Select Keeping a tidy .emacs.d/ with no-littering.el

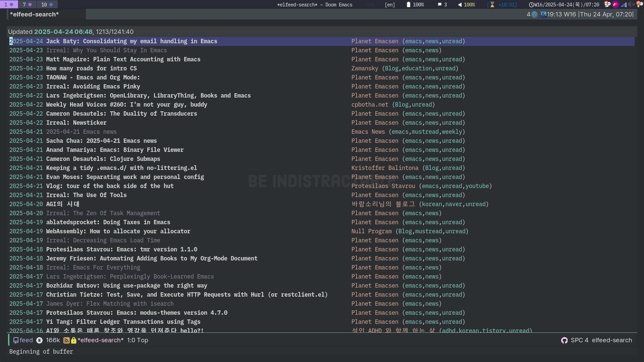pos(121,168)
